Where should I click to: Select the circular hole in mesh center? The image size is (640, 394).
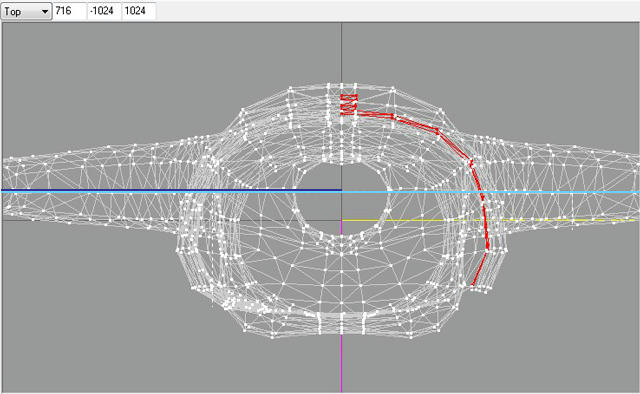(342, 199)
